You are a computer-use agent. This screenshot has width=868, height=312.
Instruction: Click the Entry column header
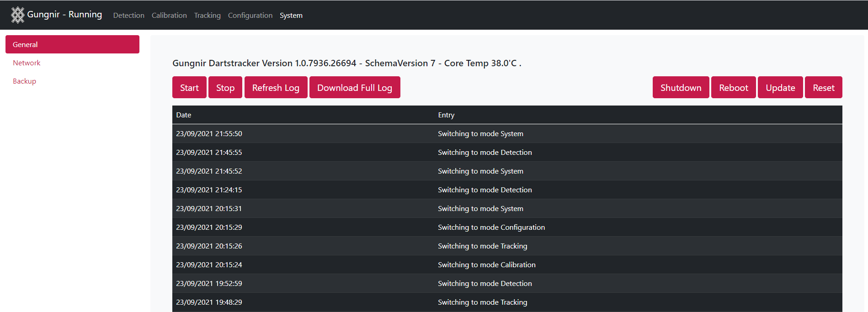click(x=446, y=115)
